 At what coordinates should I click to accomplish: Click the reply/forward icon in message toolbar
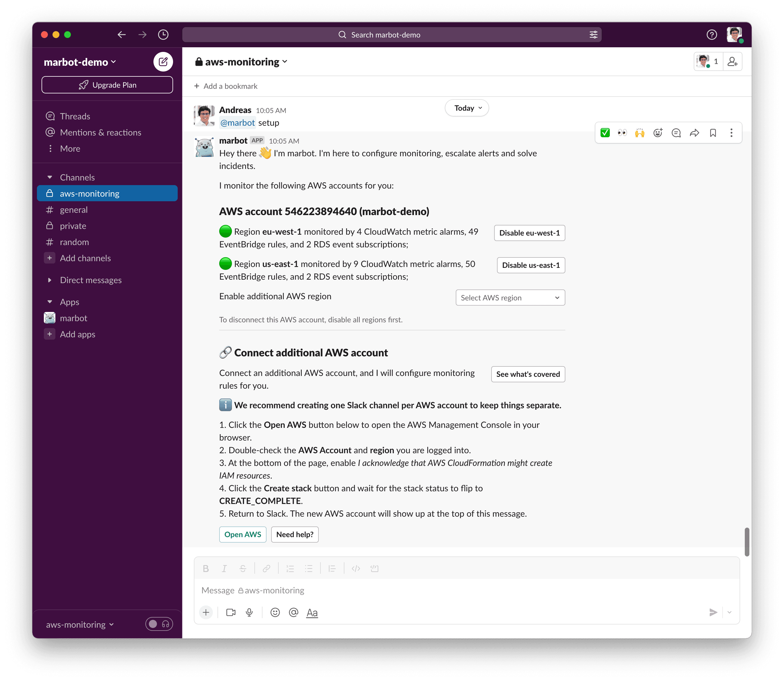coord(695,133)
